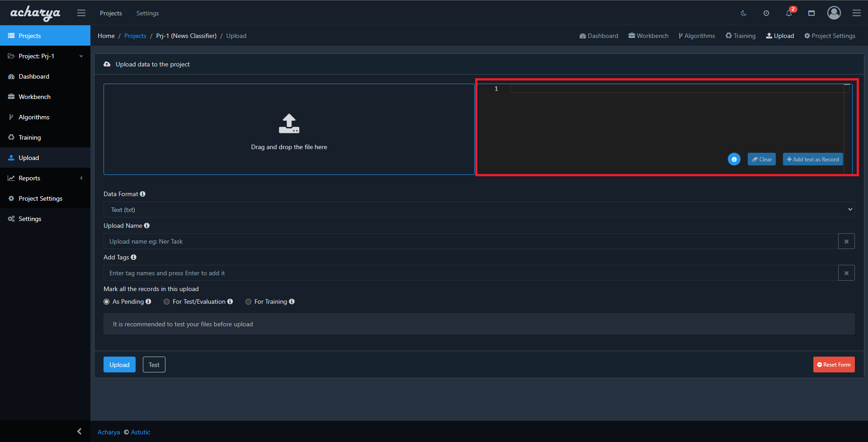Open Algorithms from the left sidebar
The height and width of the screenshot is (442, 868).
tap(34, 117)
